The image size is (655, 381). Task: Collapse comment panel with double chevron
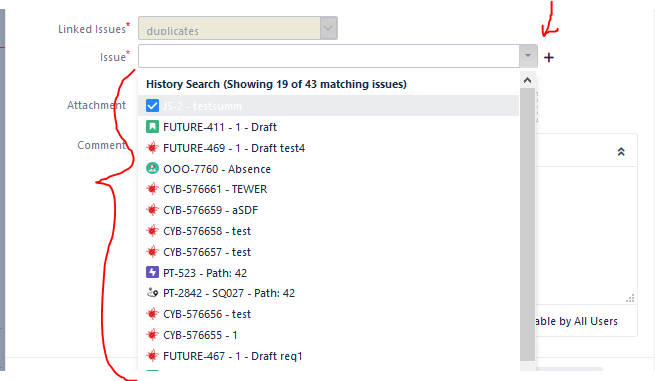tap(621, 152)
